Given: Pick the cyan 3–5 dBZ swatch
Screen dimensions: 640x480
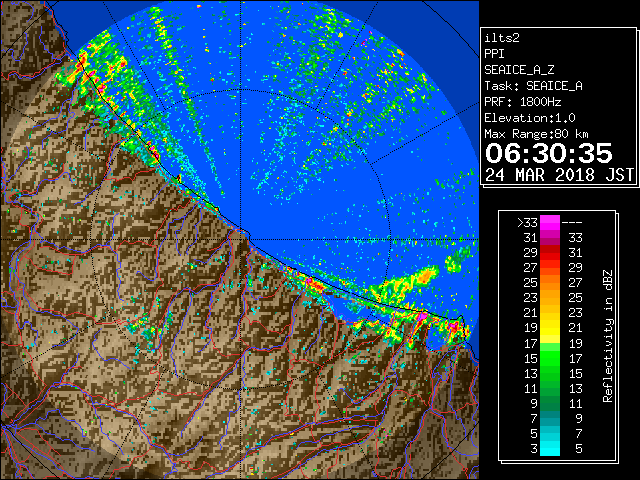Looking at the screenshot, I should pyautogui.click(x=550, y=448).
